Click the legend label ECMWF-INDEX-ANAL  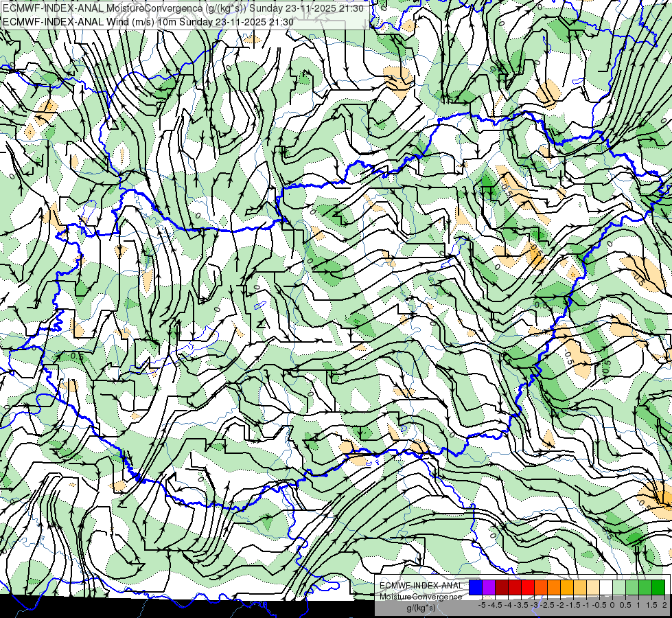[x=421, y=586]
